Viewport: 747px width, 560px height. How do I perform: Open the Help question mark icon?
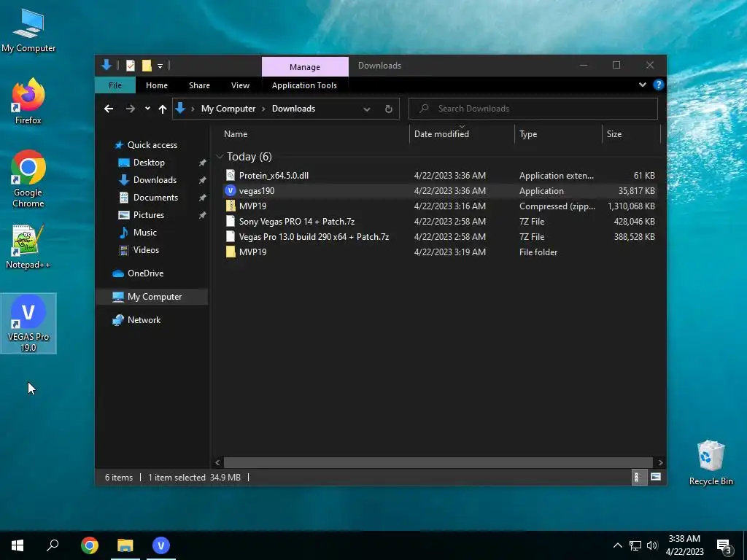click(x=659, y=85)
